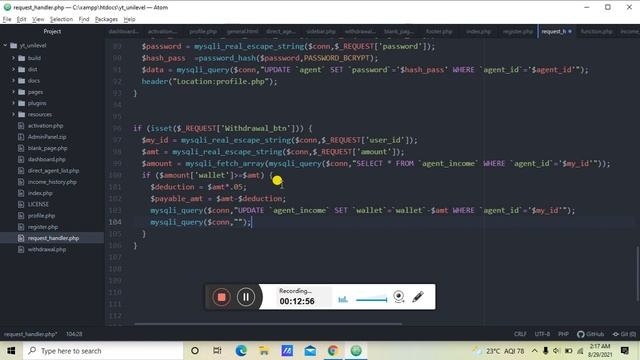
Task: Open Cortana circle icon on taskbar
Action: pyautogui.click(x=195, y=351)
